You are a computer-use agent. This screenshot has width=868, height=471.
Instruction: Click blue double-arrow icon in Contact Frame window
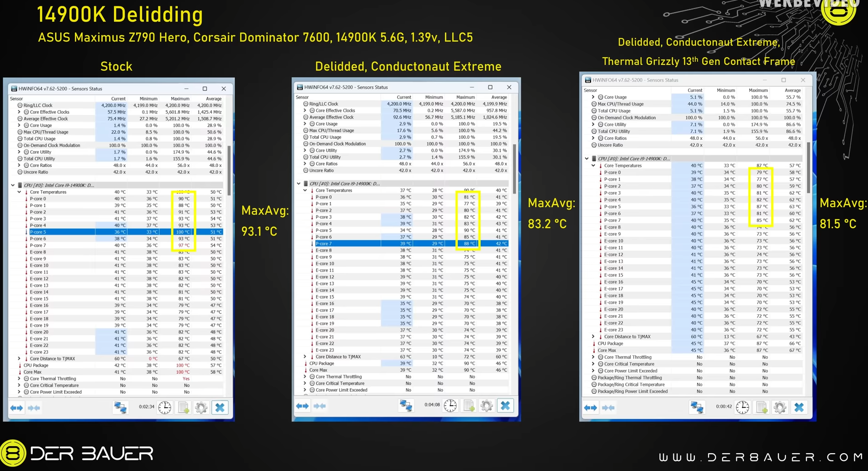590,407
